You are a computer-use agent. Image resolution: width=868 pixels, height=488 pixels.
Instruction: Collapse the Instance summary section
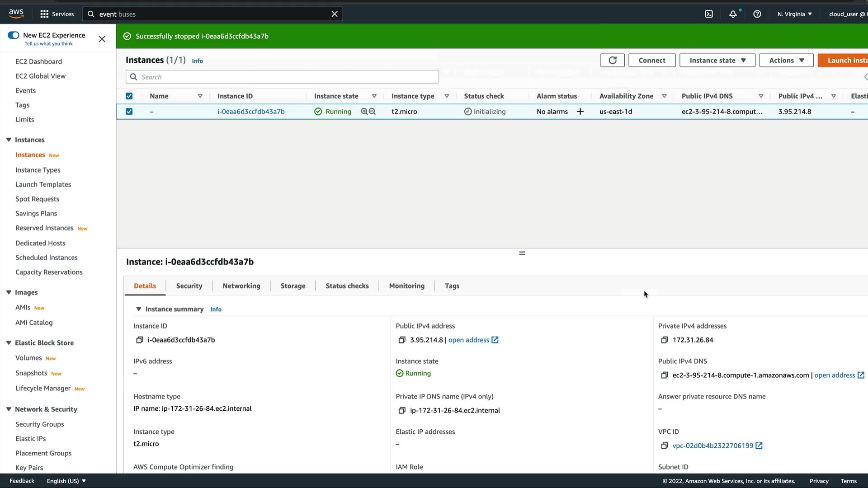(x=139, y=309)
